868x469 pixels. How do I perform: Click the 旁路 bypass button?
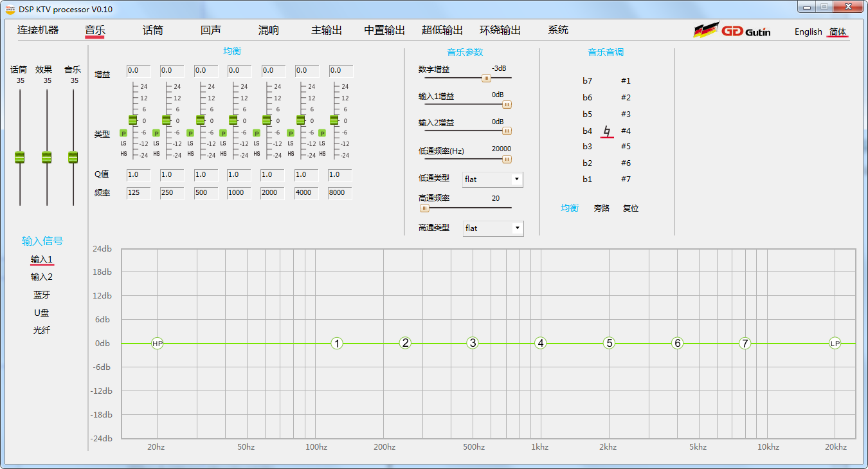pyautogui.click(x=602, y=208)
